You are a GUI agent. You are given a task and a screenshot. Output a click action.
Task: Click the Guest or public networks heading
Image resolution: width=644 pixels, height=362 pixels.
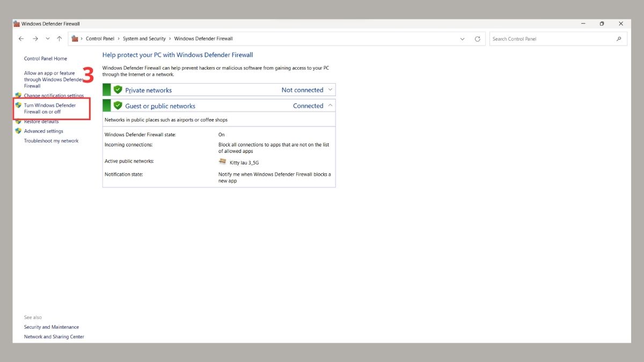click(x=160, y=106)
